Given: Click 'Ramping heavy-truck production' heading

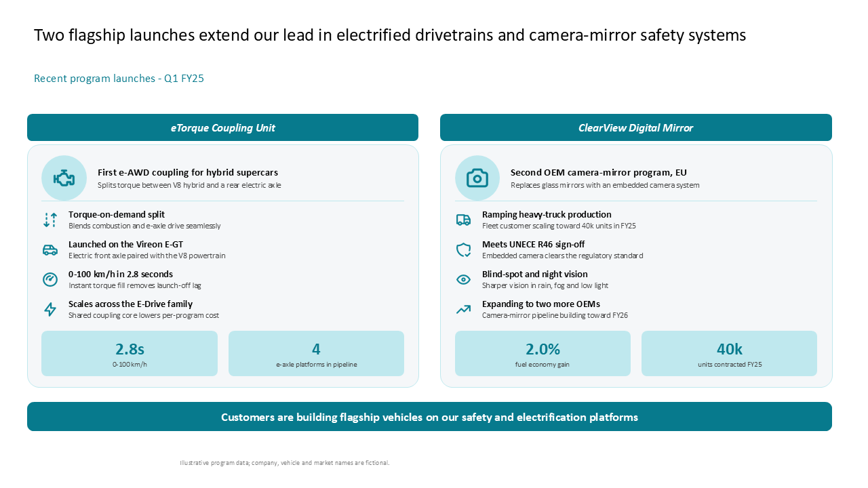Looking at the screenshot, I should point(547,214).
